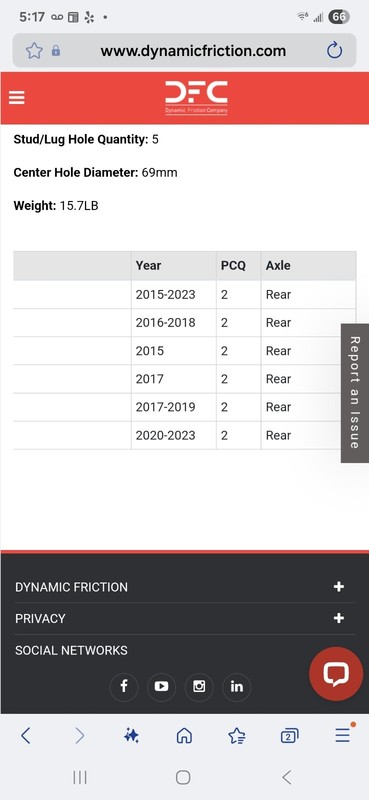This screenshot has height=800, width=369.
Task: Open the Instagram social link
Action: click(x=199, y=686)
